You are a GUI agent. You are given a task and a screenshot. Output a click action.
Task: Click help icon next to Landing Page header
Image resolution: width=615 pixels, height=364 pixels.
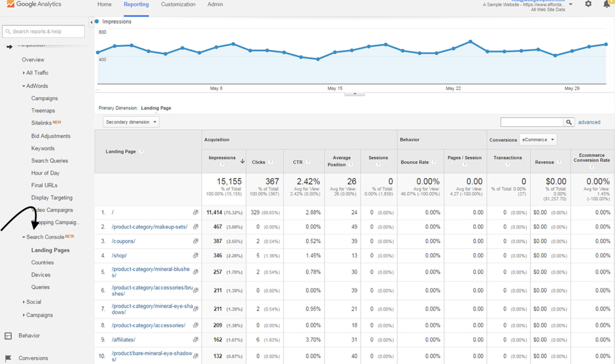tap(141, 151)
